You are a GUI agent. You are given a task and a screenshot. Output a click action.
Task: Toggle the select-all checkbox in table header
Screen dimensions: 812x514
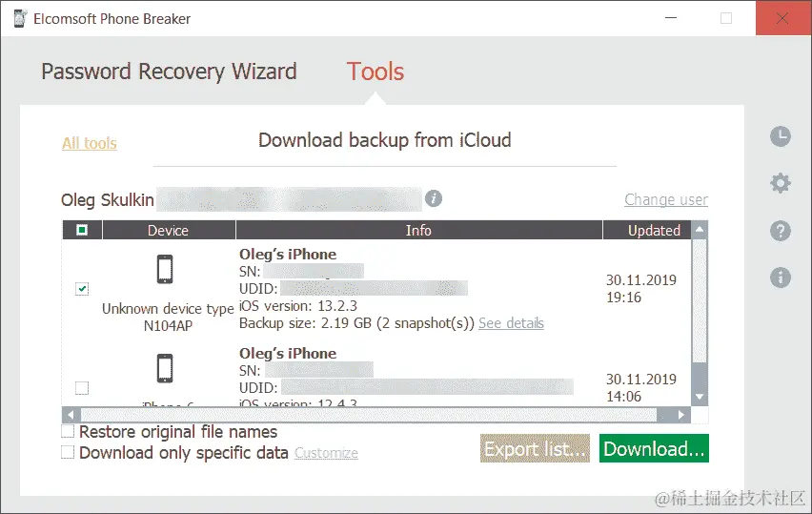point(82,230)
